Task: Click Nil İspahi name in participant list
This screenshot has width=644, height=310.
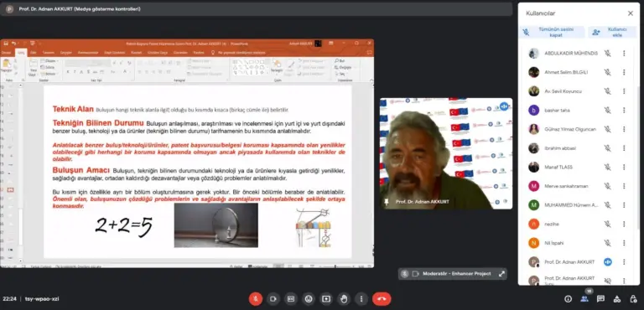Action: pyautogui.click(x=553, y=243)
